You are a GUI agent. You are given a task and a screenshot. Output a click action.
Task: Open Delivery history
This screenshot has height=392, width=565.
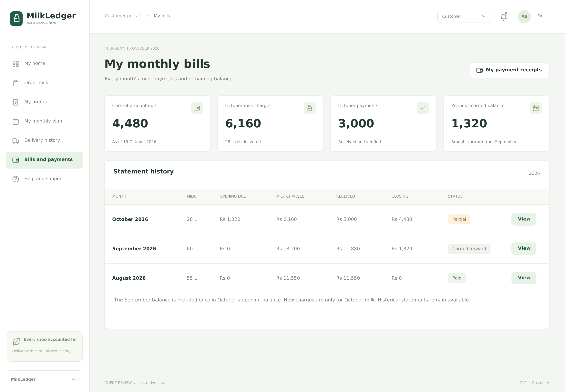coord(45,141)
